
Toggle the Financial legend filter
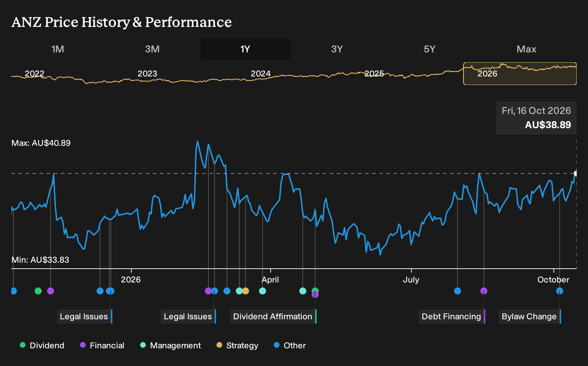102,345
